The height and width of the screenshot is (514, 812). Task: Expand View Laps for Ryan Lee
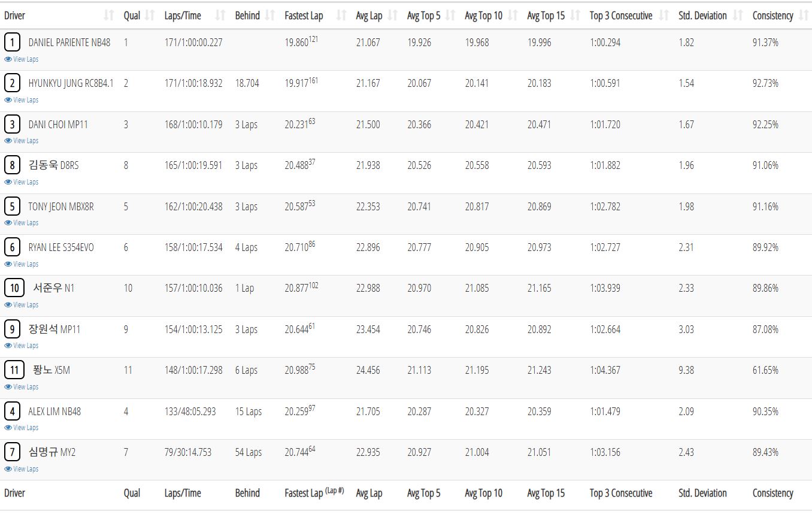25,264
